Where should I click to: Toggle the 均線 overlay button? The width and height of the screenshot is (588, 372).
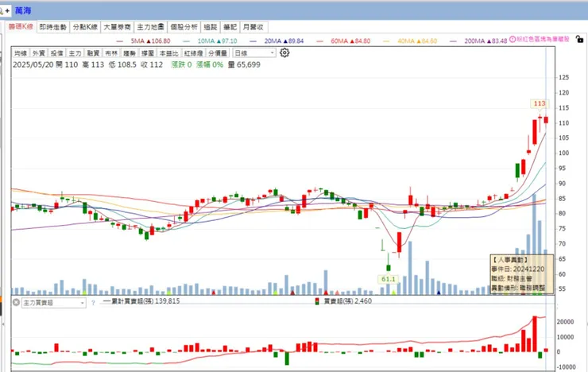point(20,53)
